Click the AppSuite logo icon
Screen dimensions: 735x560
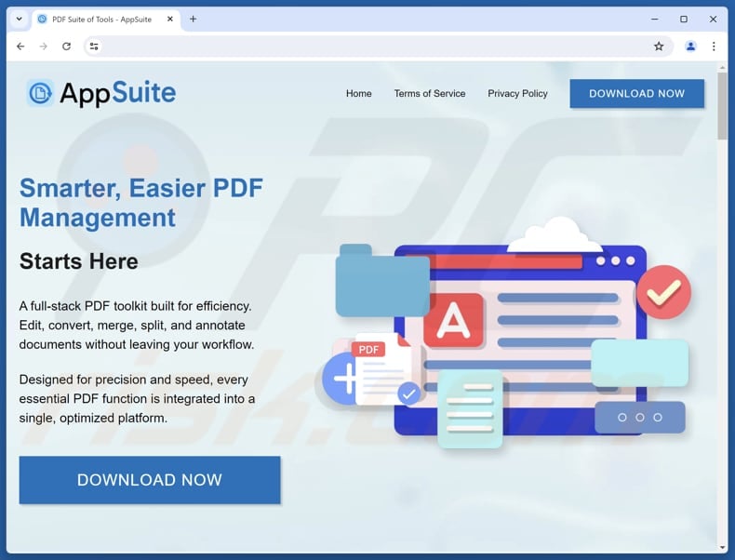click(x=40, y=93)
